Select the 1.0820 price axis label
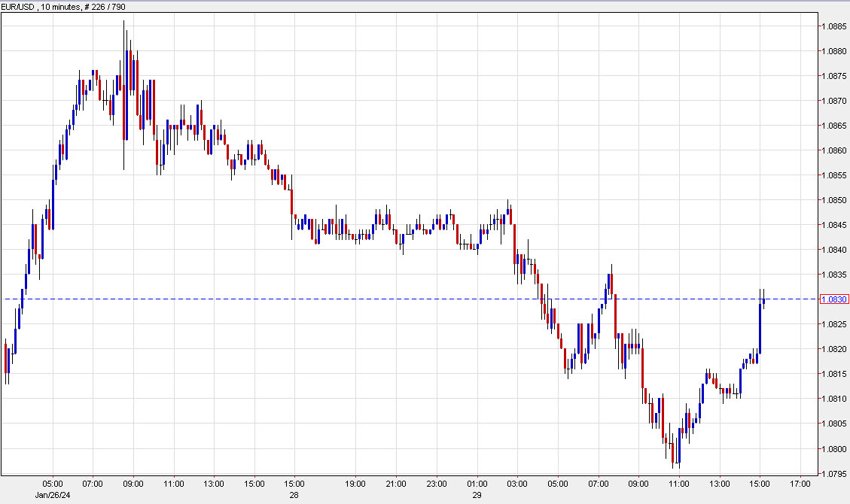Image resolution: width=850 pixels, height=504 pixels. pyautogui.click(x=833, y=349)
